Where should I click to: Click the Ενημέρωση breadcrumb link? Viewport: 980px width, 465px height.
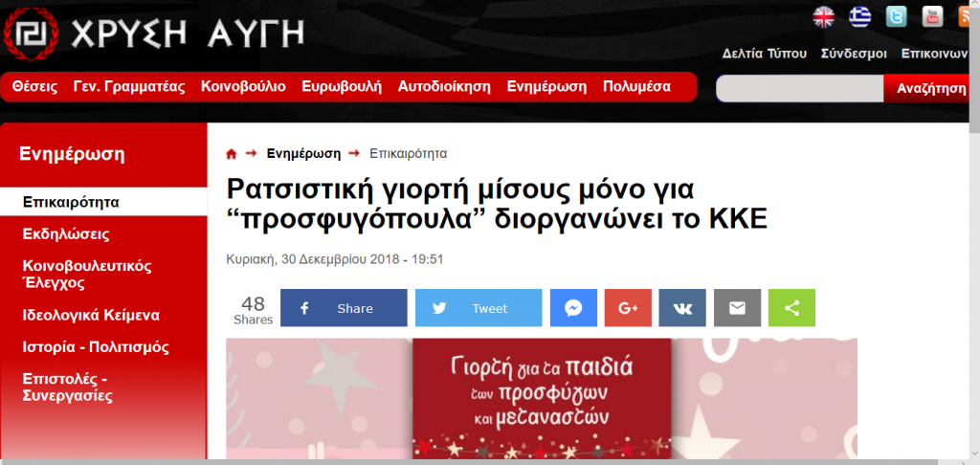click(x=303, y=154)
